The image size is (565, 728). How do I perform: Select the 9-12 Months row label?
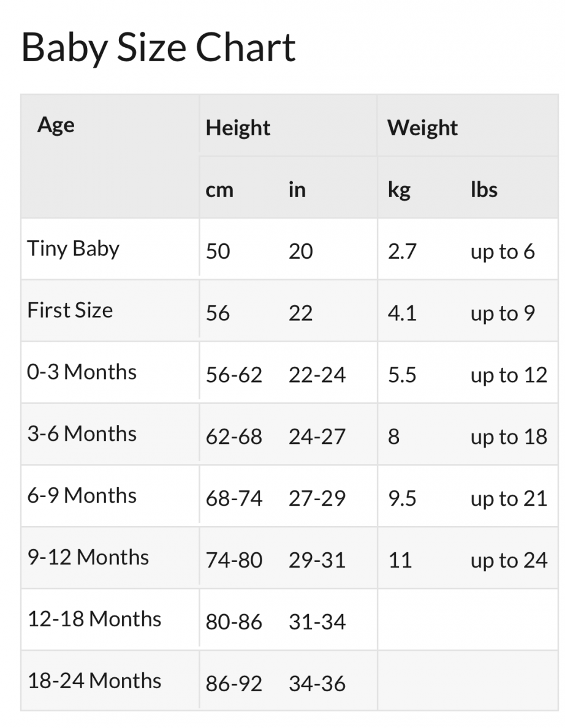tap(88, 557)
